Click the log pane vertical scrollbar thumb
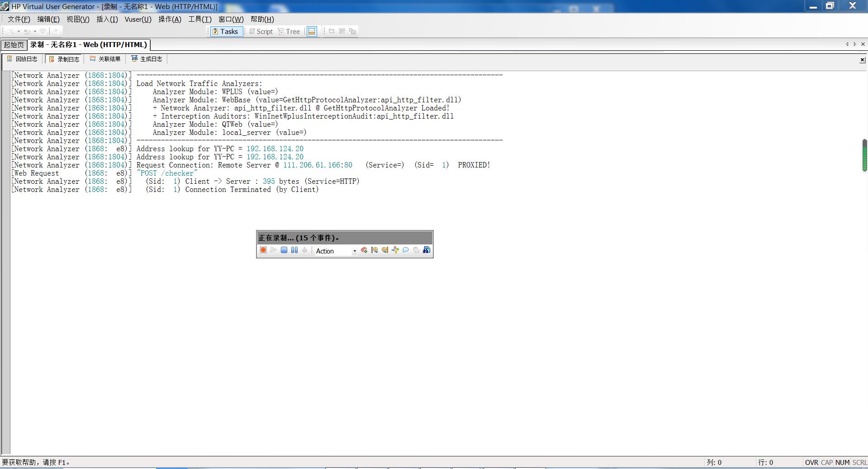Screen dimensions: 868x469 click(864, 155)
